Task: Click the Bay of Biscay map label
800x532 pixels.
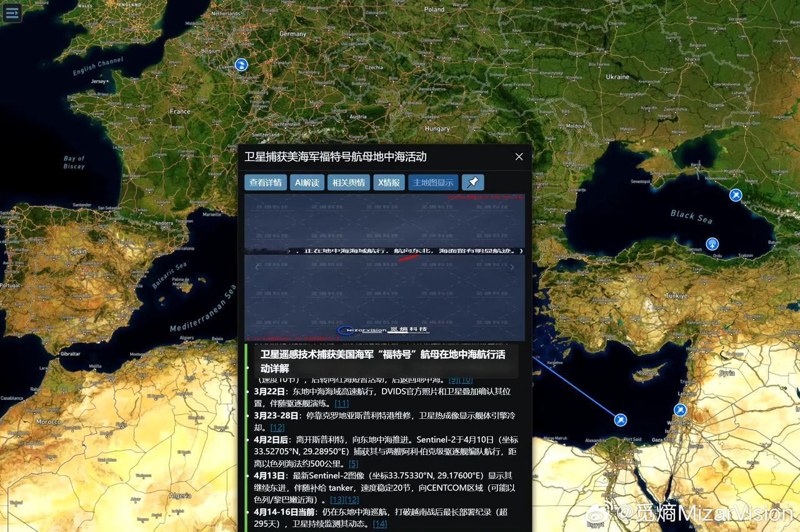Action: (74, 163)
